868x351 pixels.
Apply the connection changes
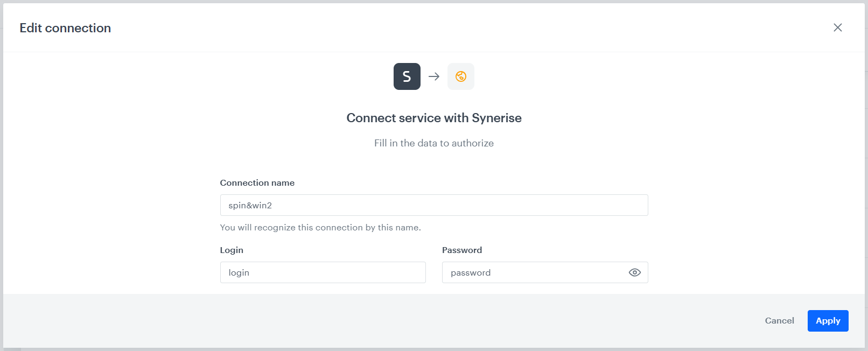click(828, 321)
